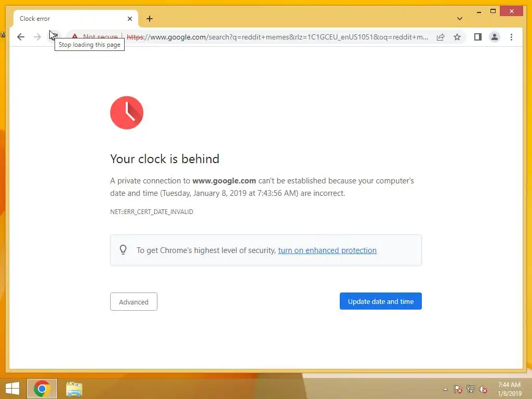Click the 'Your clock is behind' heading
The height and width of the screenshot is (399, 532).
tap(165, 159)
